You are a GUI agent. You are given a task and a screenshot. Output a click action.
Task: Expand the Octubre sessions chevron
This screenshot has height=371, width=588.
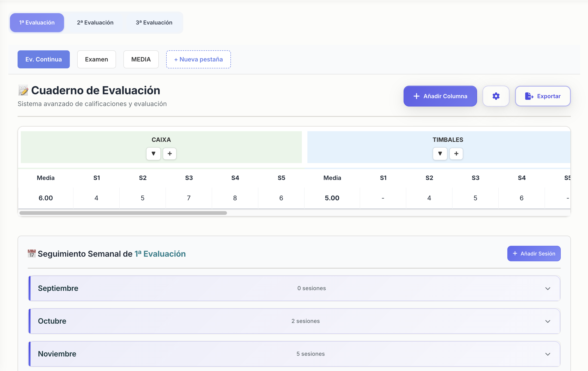[x=548, y=321]
